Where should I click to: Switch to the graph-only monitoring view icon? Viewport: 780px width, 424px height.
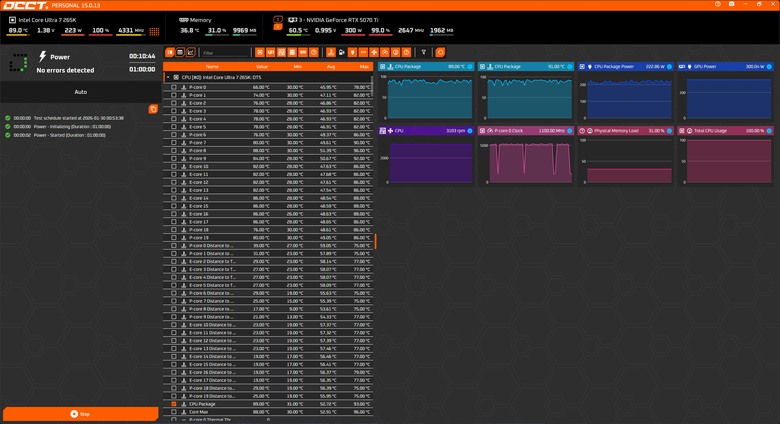[x=191, y=52]
